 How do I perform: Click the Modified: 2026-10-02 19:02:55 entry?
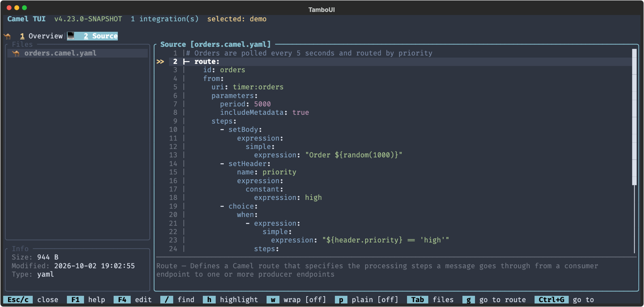[x=73, y=266]
